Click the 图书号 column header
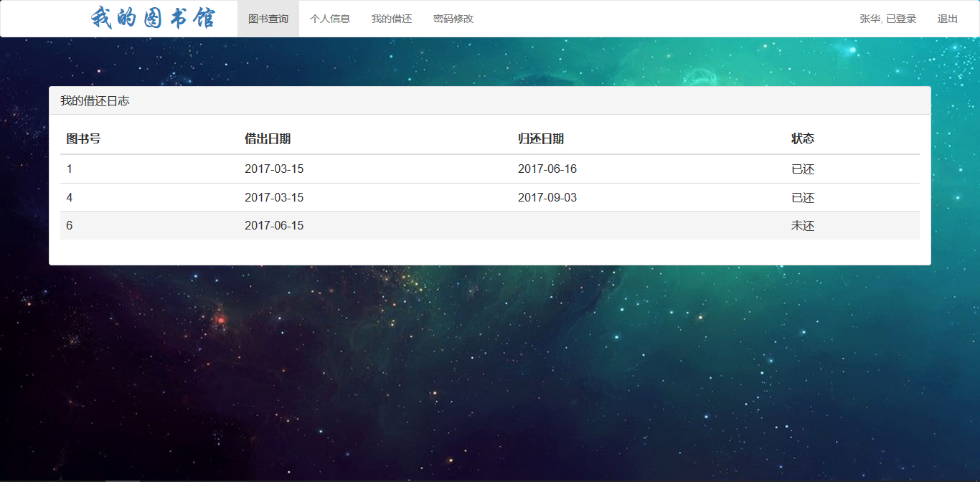Image resolution: width=980 pixels, height=482 pixels. (84, 138)
